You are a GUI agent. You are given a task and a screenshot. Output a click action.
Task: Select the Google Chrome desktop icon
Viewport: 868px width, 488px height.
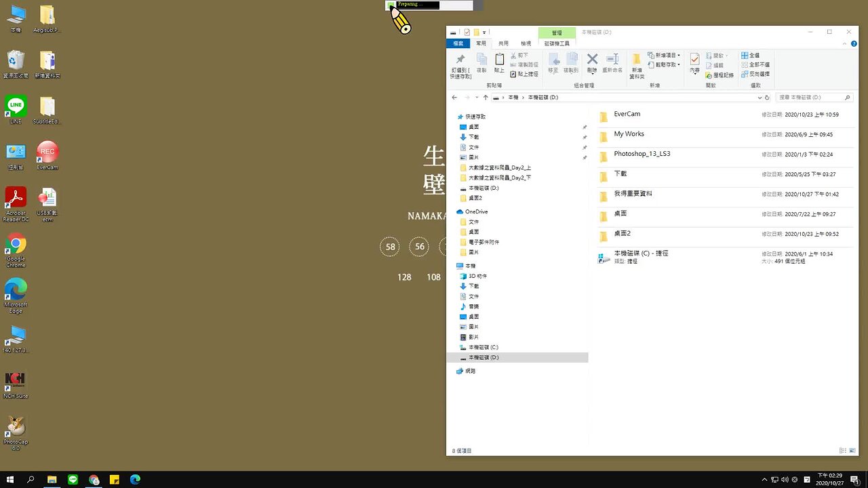click(x=16, y=250)
